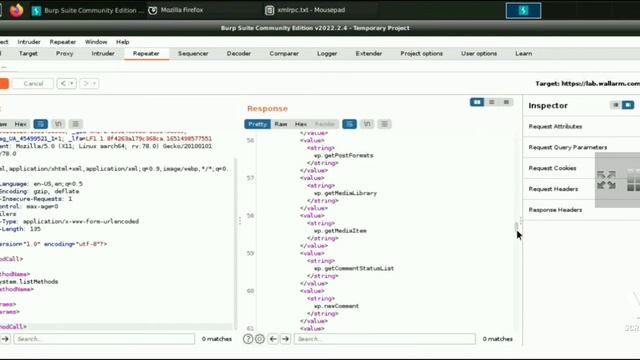
Task: Switch to the Sequencer tab
Action: pyautogui.click(x=193, y=53)
